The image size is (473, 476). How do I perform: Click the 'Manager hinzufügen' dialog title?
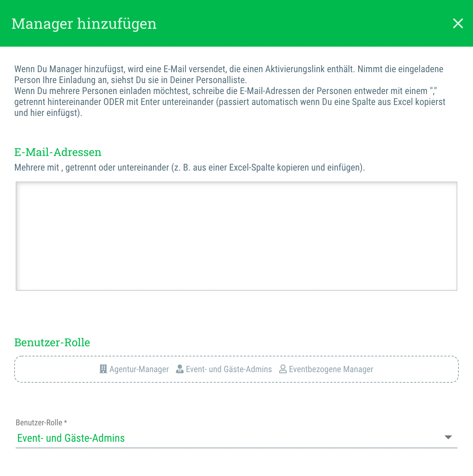84,24
